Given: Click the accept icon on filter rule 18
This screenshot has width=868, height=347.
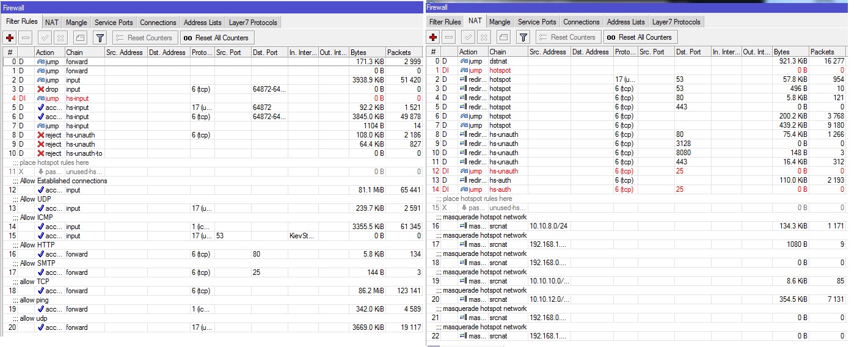Looking at the screenshot, I should pyautogui.click(x=41, y=291).
